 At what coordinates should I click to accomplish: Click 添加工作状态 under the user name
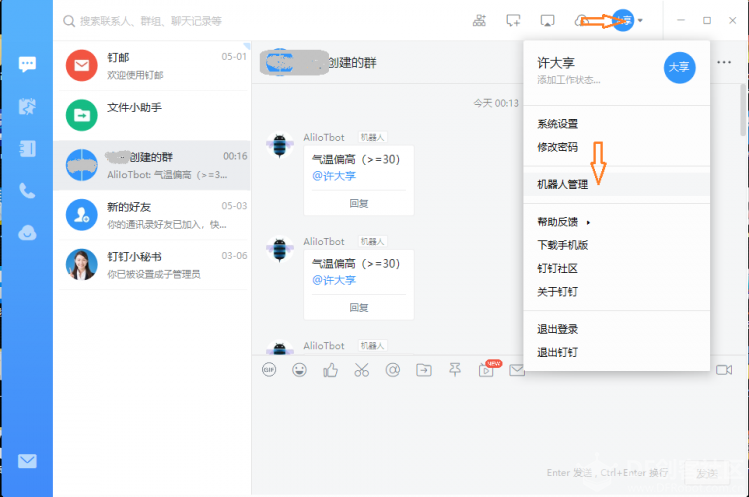[x=568, y=80]
